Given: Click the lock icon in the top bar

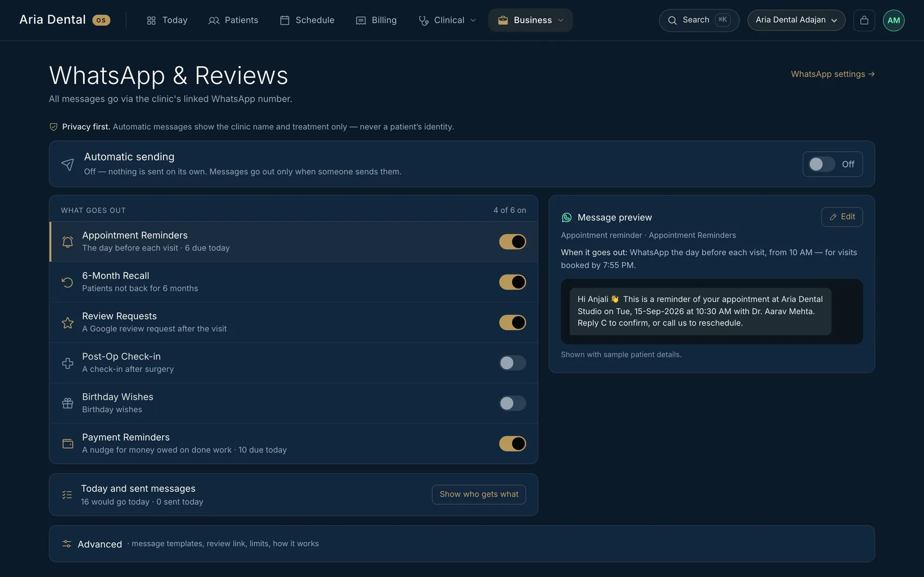Looking at the screenshot, I should 864,20.
